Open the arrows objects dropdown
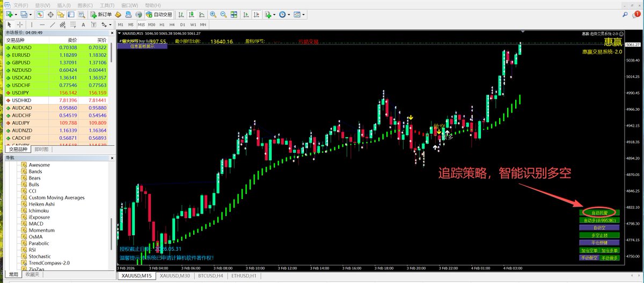The width and height of the screenshot is (644, 283). 106,25
